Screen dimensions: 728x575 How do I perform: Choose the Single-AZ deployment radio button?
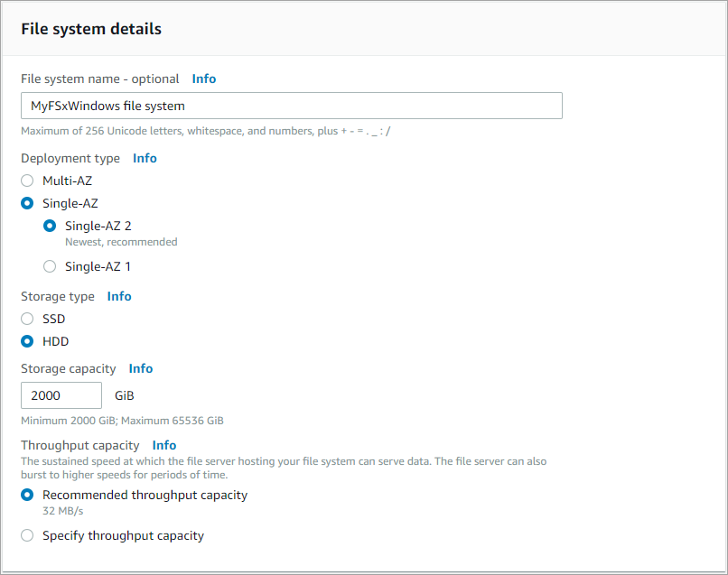coord(27,203)
